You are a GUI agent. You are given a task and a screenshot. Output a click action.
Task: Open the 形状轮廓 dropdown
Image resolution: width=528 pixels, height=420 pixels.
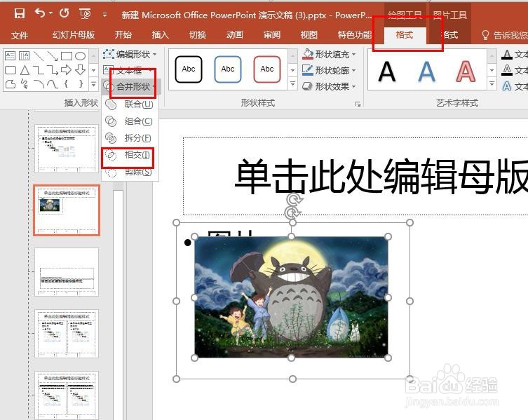click(x=329, y=70)
